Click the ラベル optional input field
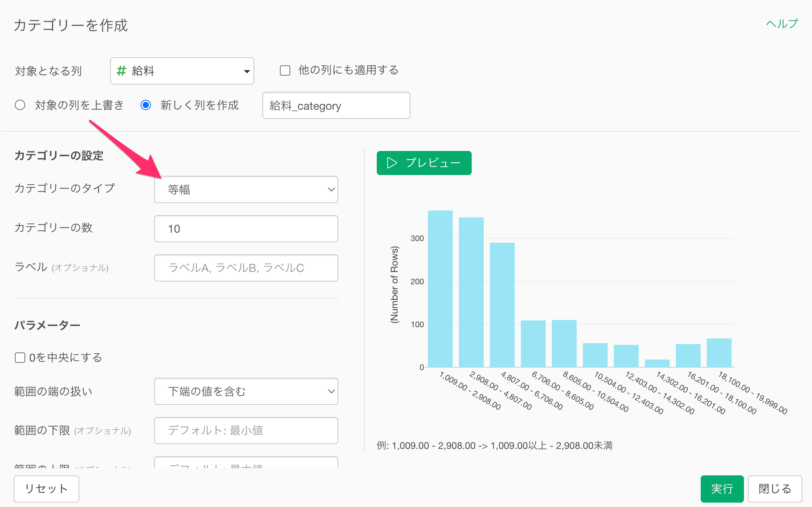The width and height of the screenshot is (812, 507). coord(246,268)
